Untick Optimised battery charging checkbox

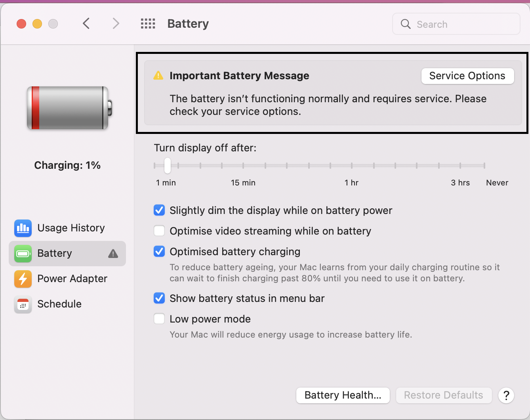click(159, 251)
